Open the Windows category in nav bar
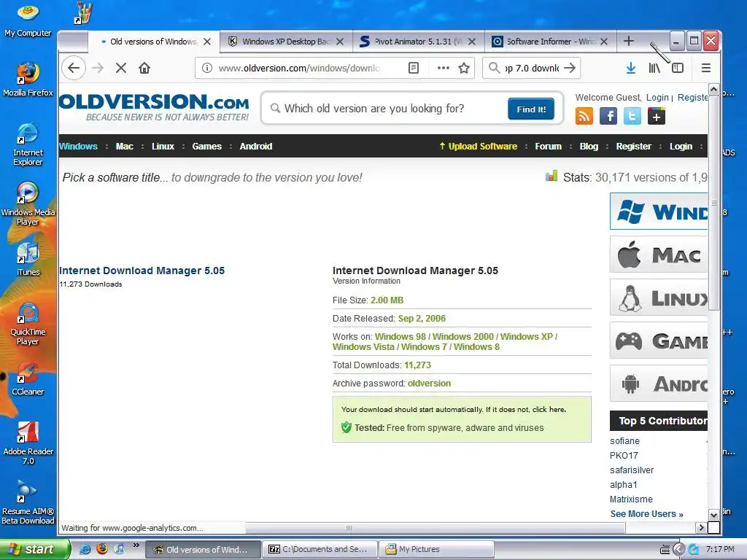 pos(78,146)
